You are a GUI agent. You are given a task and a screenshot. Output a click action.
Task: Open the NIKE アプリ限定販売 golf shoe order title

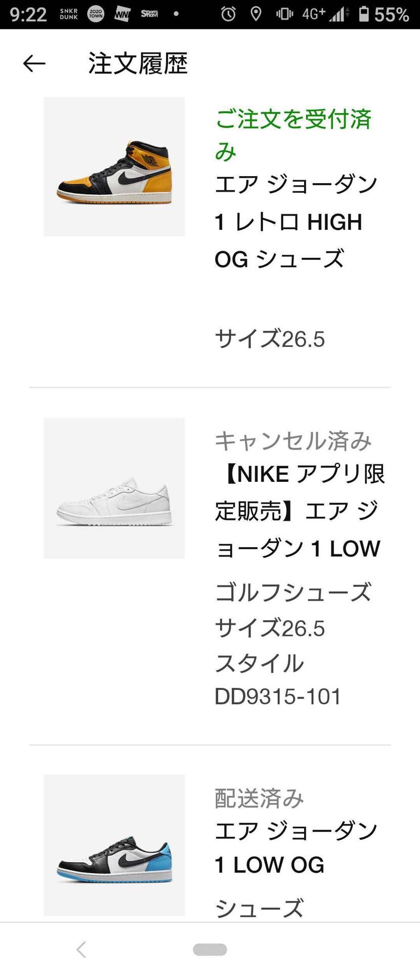[x=300, y=511]
